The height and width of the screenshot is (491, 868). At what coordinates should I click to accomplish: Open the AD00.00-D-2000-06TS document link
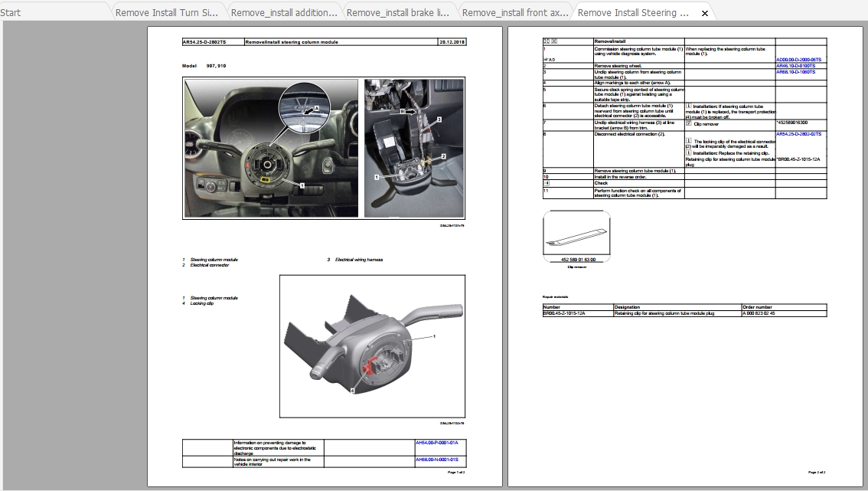coord(799,59)
